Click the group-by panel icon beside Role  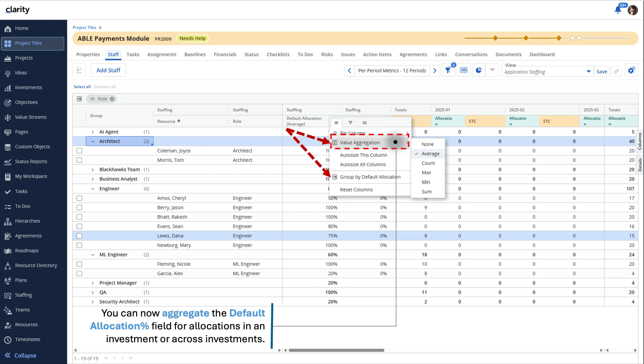pos(79,99)
